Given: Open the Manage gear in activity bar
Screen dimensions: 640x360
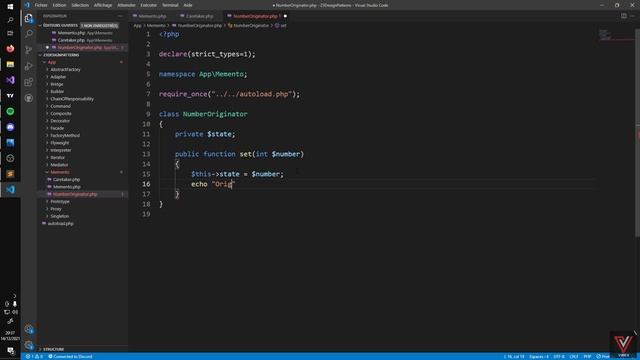Looking at the screenshot, I should pos(29,345).
